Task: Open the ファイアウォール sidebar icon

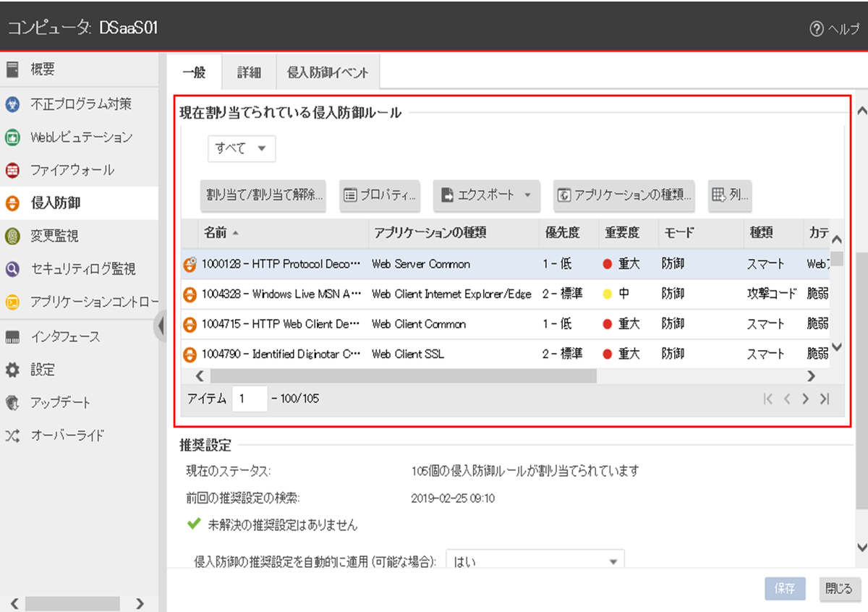Action: (x=12, y=171)
